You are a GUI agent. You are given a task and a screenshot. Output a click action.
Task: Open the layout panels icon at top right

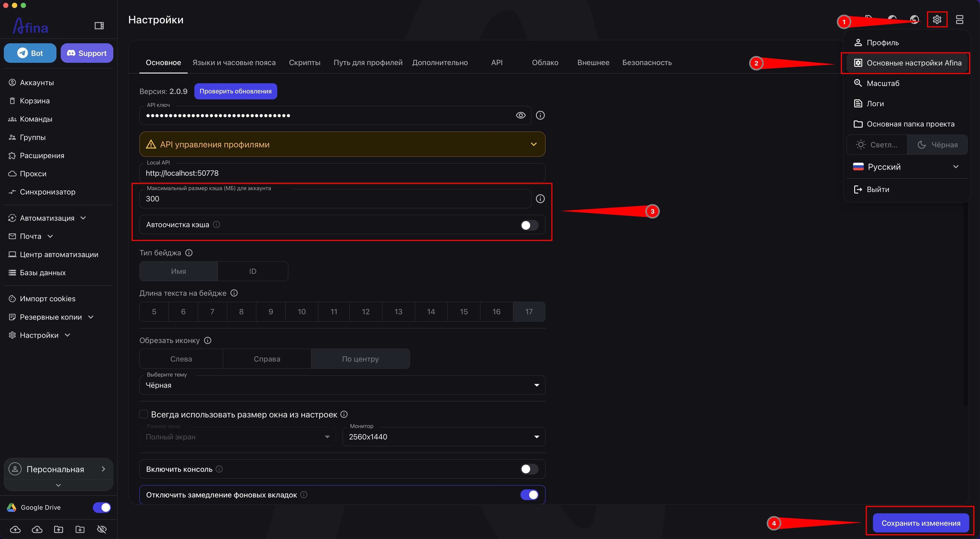[959, 19]
